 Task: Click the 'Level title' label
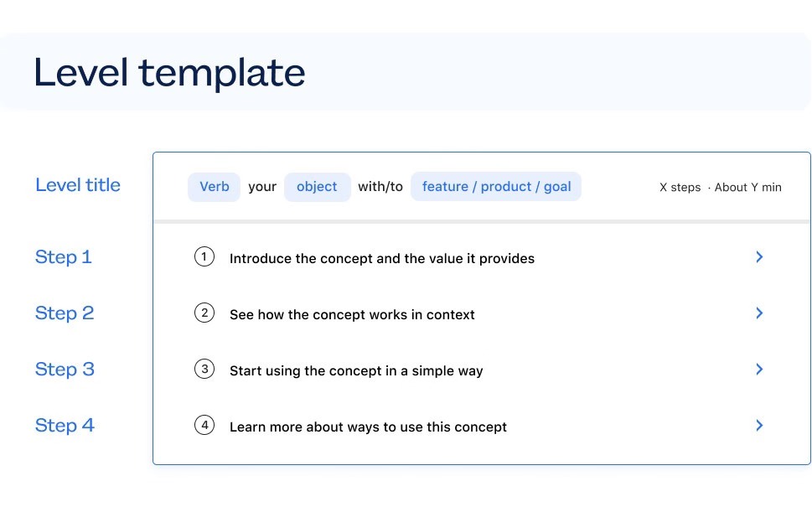78,185
